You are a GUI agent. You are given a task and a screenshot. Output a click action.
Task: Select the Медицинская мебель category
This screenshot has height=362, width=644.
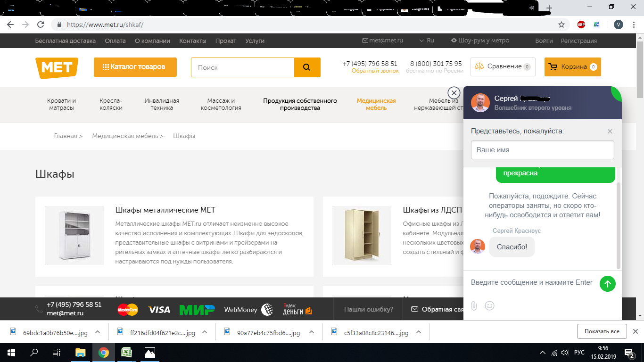pos(376,104)
